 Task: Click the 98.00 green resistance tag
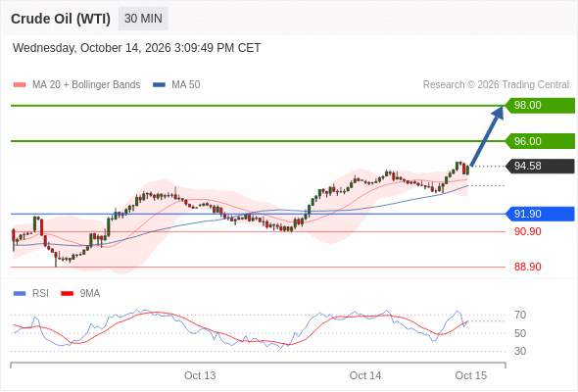(540, 106)
